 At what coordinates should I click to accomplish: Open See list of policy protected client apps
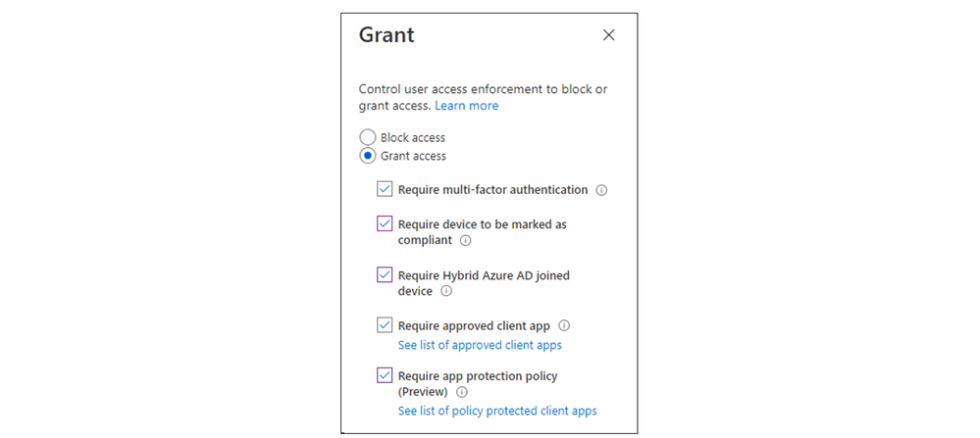tap(497, 412)
